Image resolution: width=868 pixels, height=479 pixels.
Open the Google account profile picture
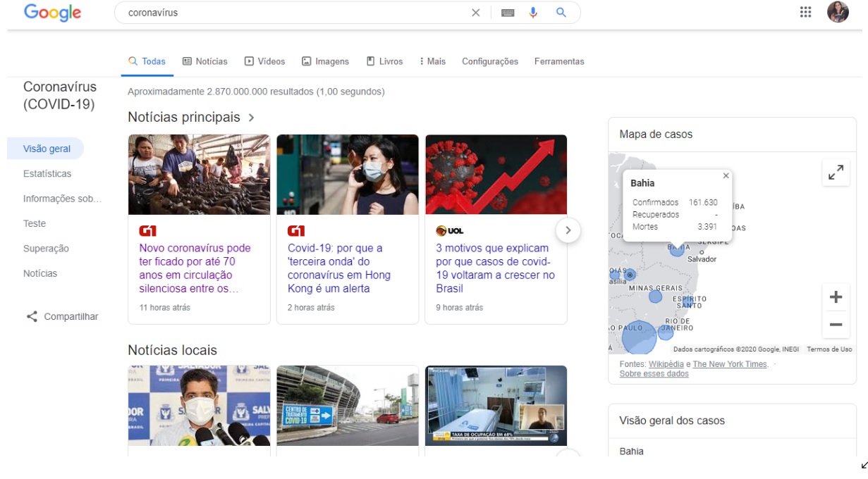838,12
